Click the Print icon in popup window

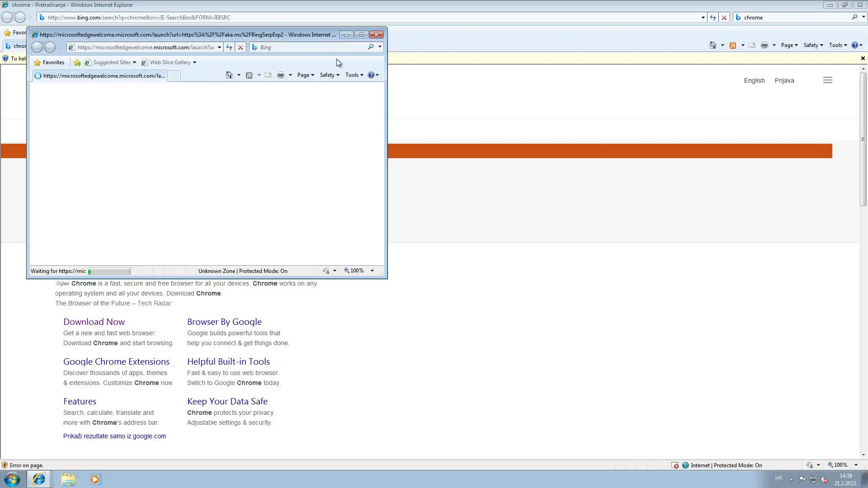281,75
